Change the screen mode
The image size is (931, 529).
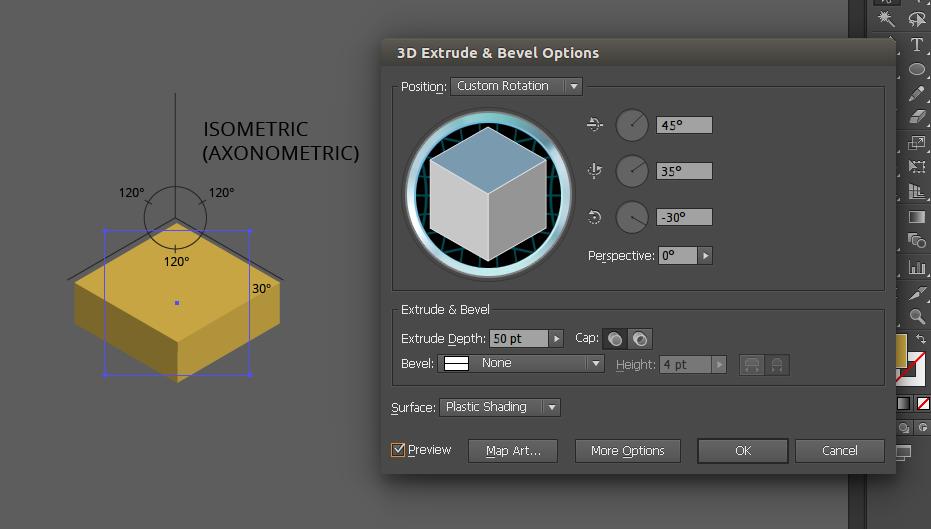[x=903, y=452]
